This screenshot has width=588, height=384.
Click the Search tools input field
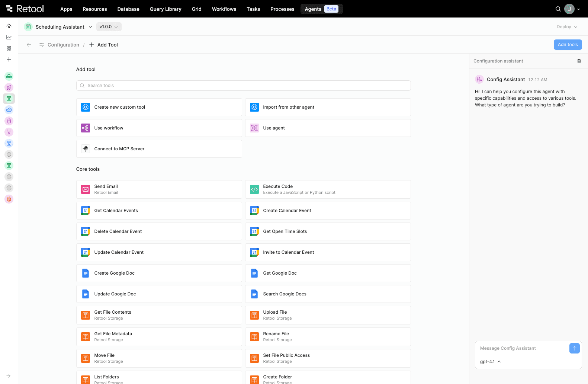point(243,86)
